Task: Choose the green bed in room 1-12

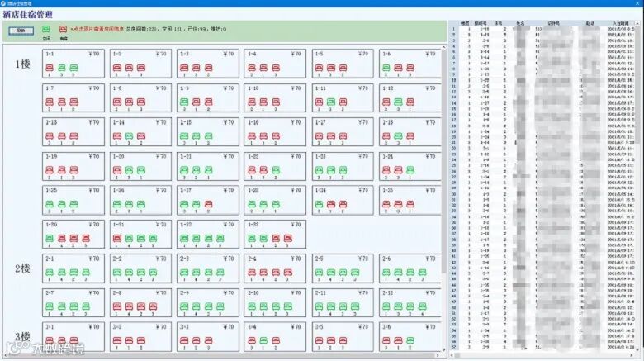Action: (x=398, y=102)
